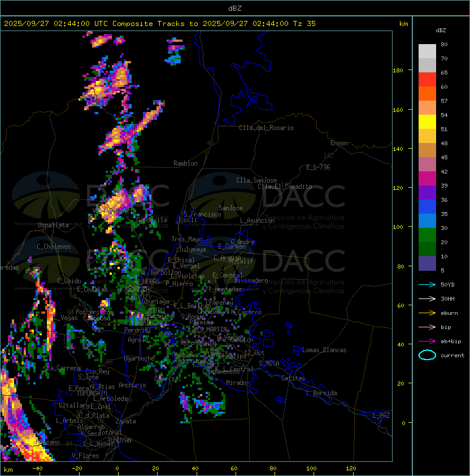Click the La_Carrera place label
The height and width of the screenshot is (476, 470).
pos(64,368)
